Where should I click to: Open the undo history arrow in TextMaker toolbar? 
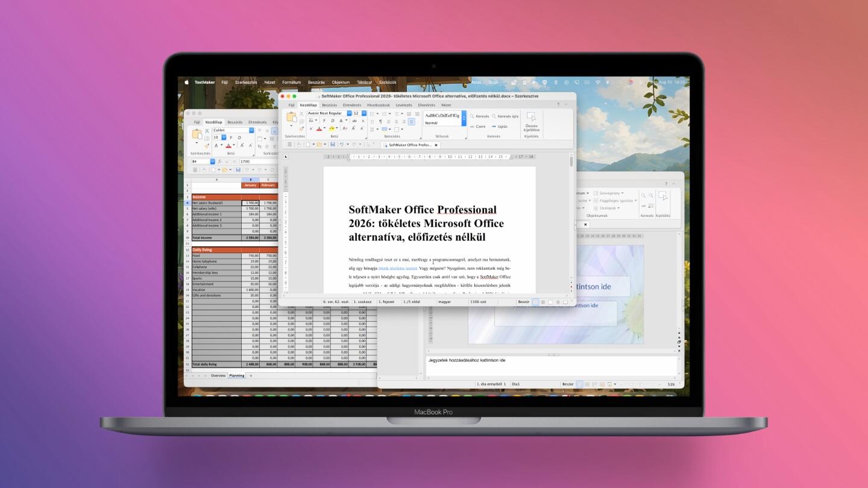(x=347, y=145)
